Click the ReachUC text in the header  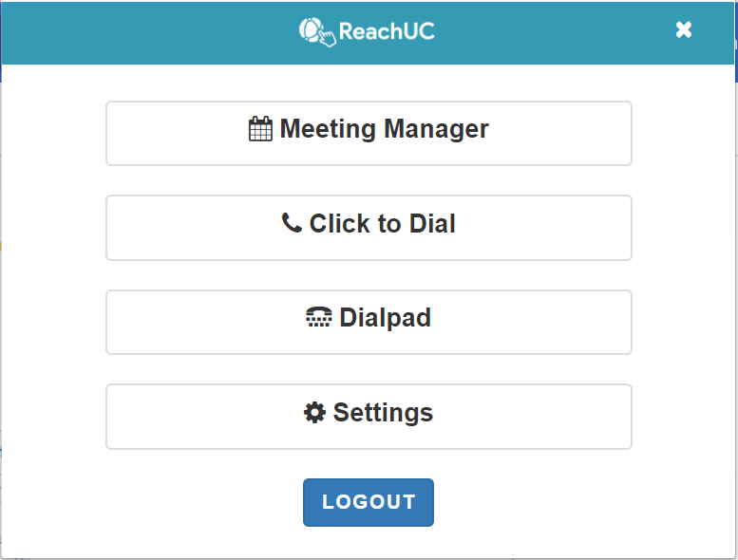(387, 31)
